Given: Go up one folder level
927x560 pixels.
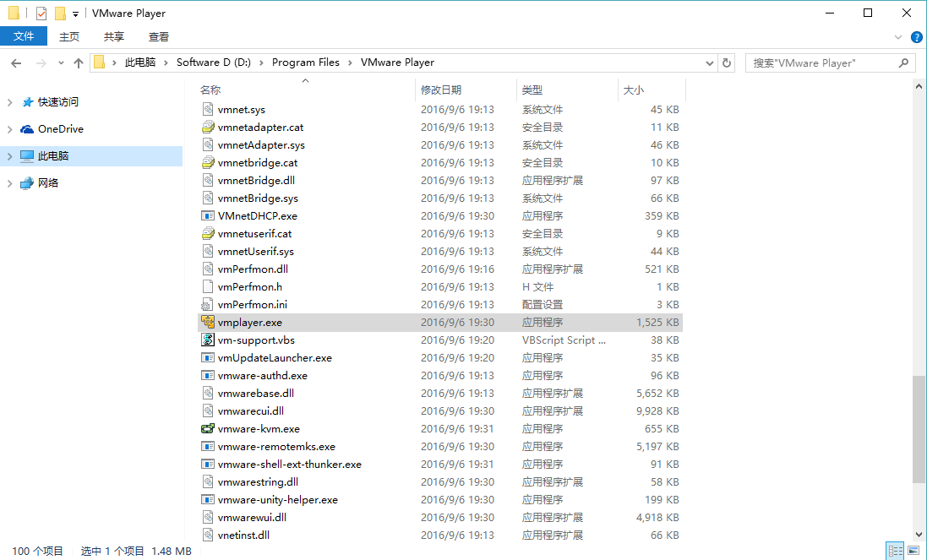Looking at the screenshot, I should pyautogui.click(x=78, y=63).
